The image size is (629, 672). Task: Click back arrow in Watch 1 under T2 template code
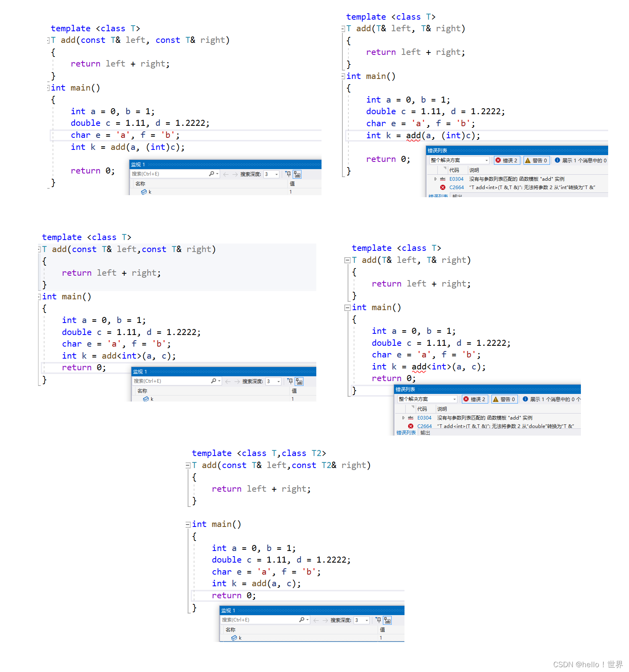316,620
